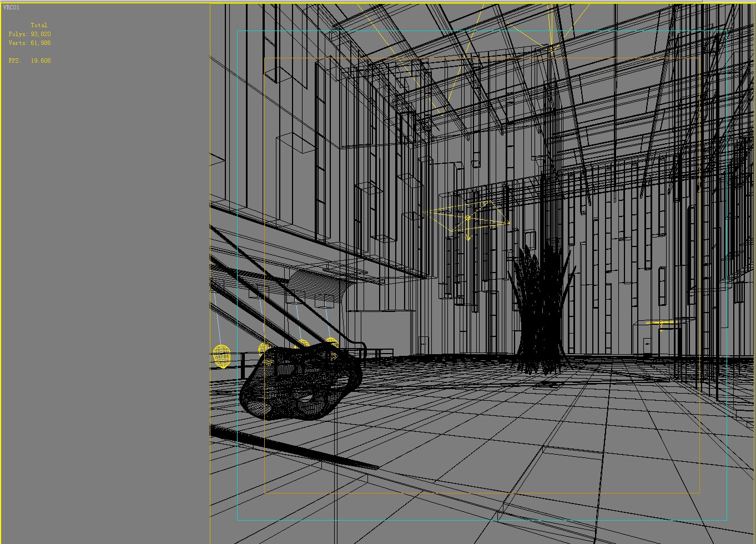Select the yellow plane light gizmo with arrow

tap(467, 219)
